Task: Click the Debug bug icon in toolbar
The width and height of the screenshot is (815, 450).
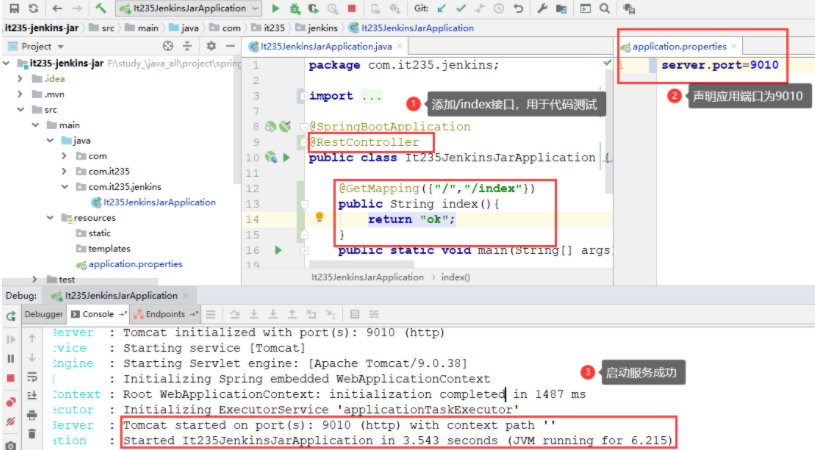Action: pos(295,8)
